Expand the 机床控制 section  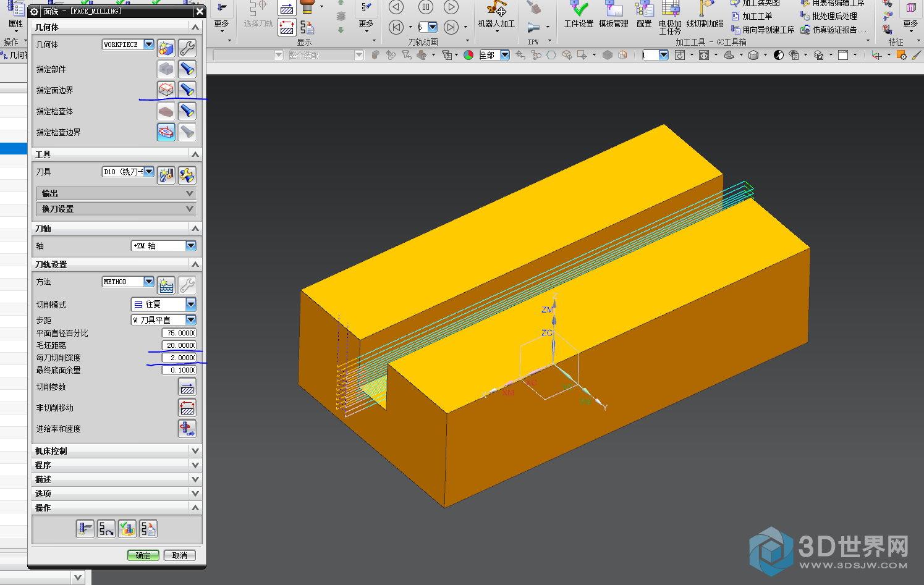[x=117, y=451]
